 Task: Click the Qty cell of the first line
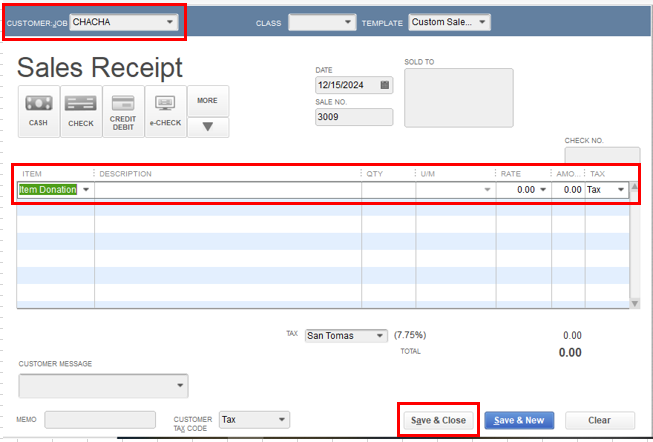pyautogui.click(x=389, y=190)
